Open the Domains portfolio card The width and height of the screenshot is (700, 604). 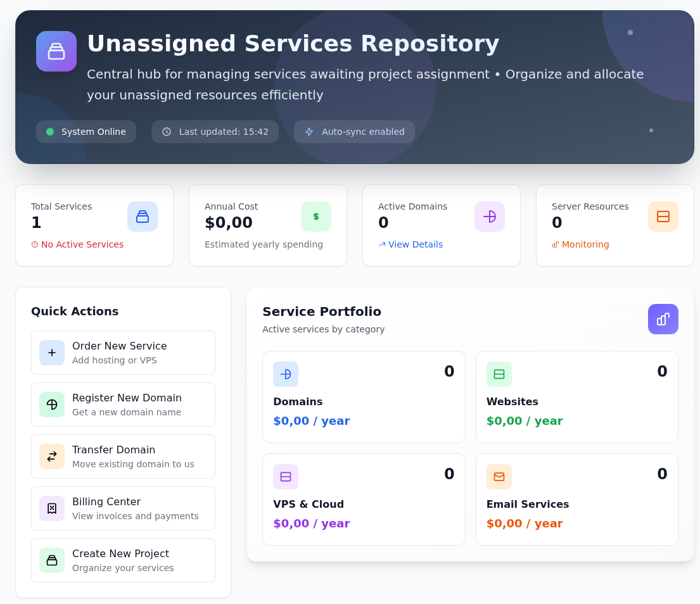(364, 397)
